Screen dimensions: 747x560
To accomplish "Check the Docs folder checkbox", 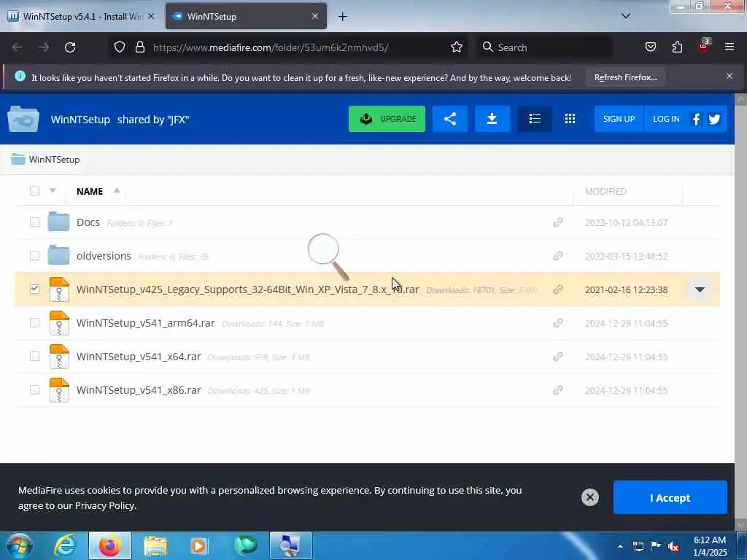I will (x=34, y=222).
